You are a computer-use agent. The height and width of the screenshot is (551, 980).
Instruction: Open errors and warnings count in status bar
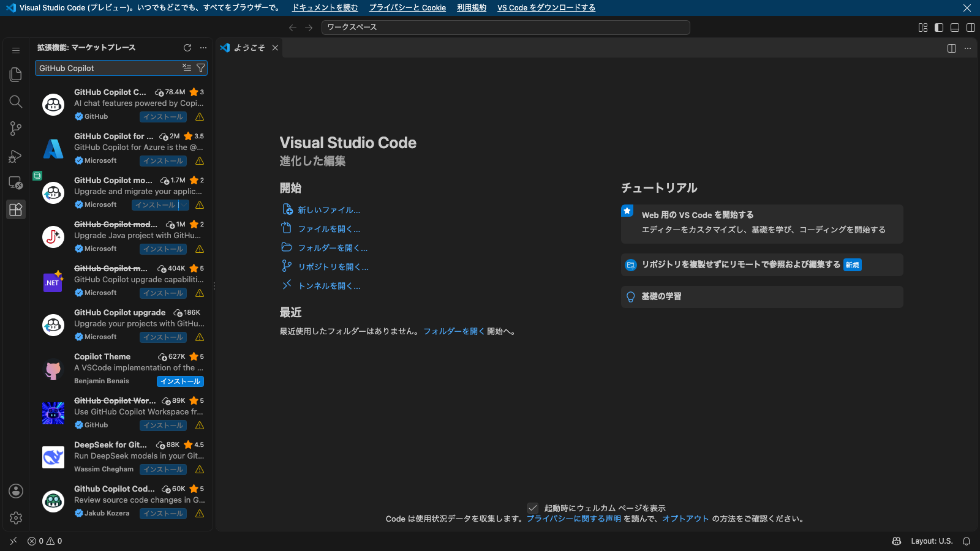(x=45, y=541)
